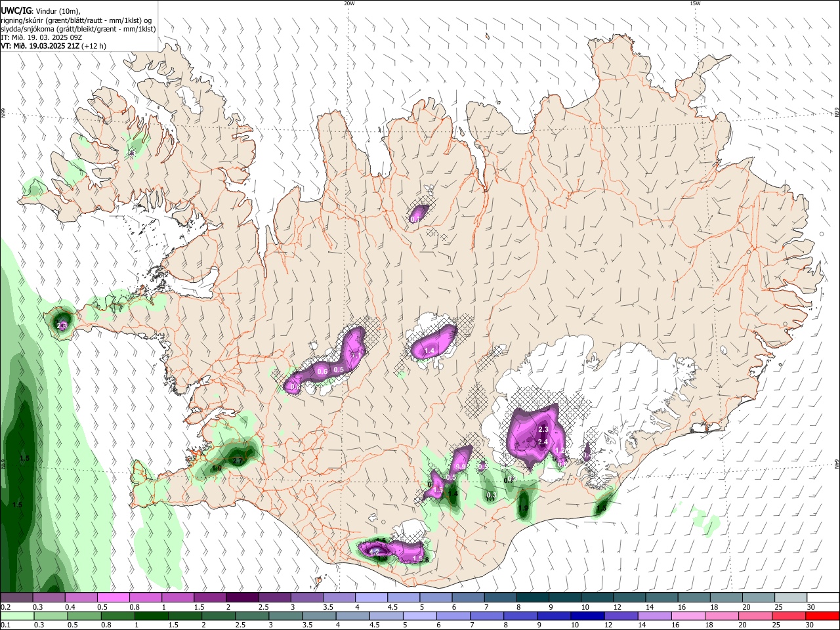840x630 pixels.
Task: Click the 0.1 label in the lower legend
Action: 5,625
